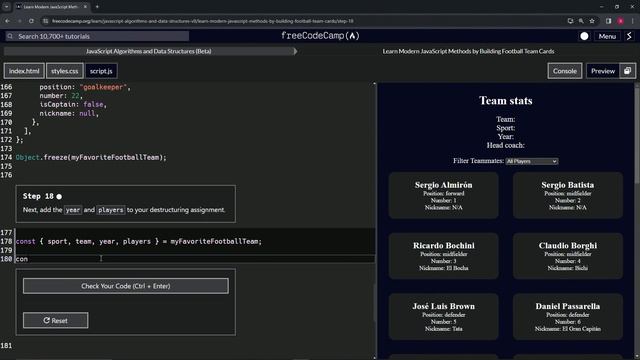
Task: Restore down the browser window
Action: click(x=617, y=7)
